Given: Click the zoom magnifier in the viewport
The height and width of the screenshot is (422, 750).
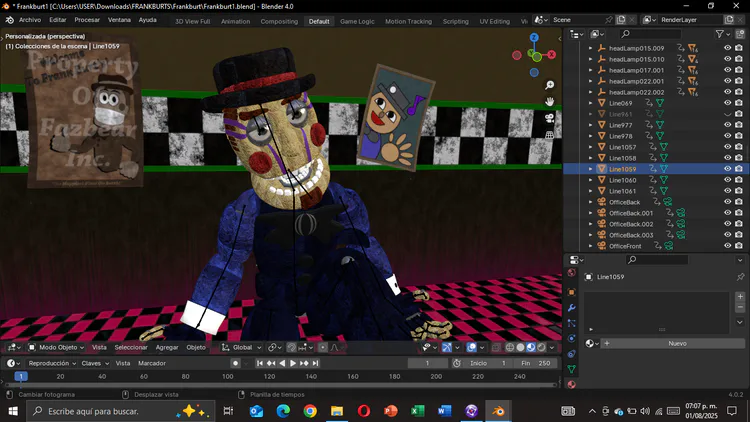Looking at the screenshot, I should [550, 85].
